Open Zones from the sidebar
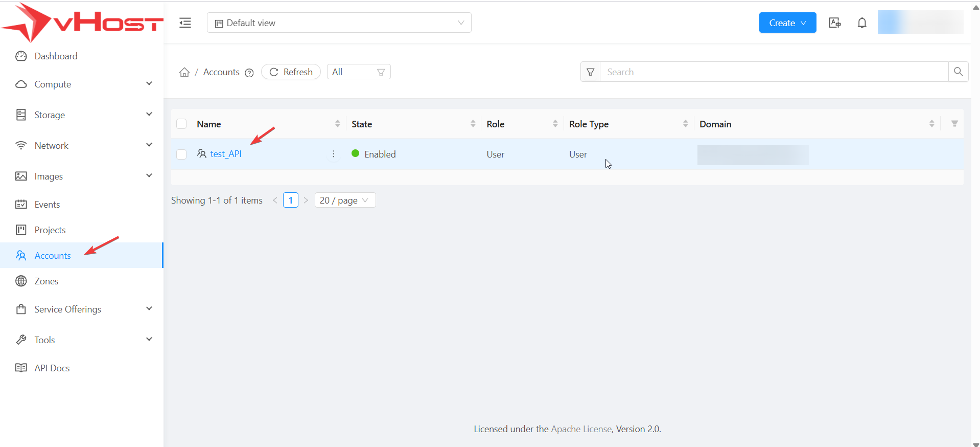This screenshot has width=980, height=447. 46,281
